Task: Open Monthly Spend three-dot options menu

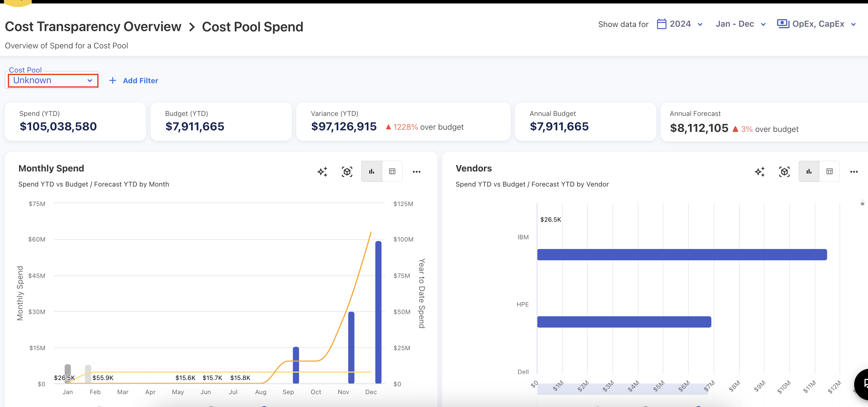Action: pos(416,172)
